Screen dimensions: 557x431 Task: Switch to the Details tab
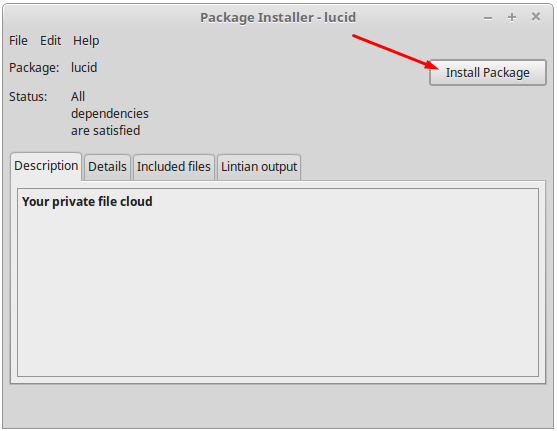(107, 167)
